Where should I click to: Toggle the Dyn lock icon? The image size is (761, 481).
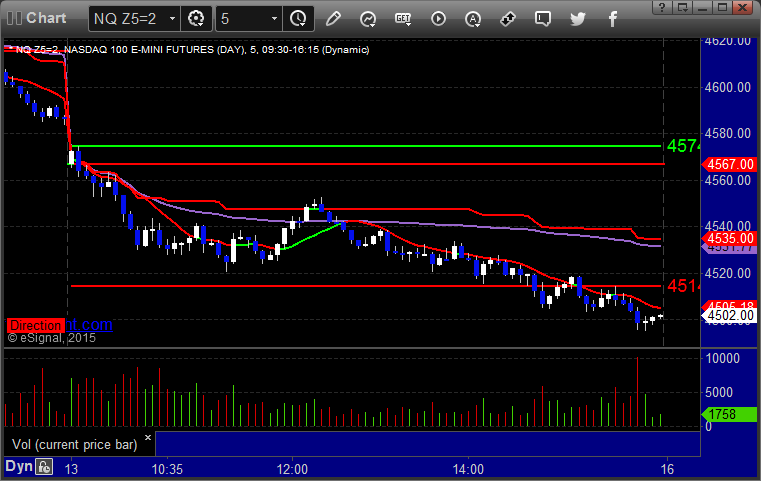pos(44,467)
